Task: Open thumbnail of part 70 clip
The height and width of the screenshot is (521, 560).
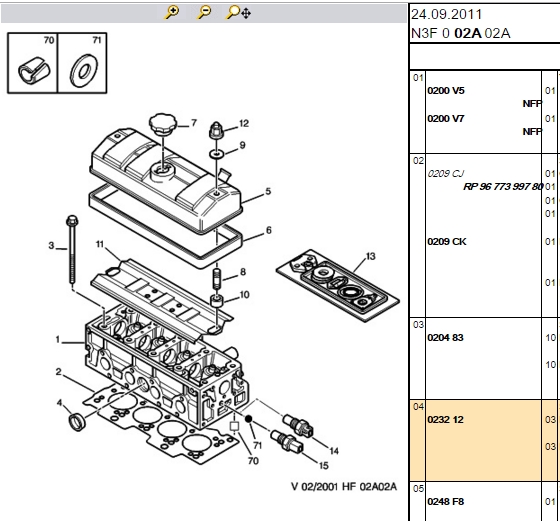Action: [x=33, y=63]
